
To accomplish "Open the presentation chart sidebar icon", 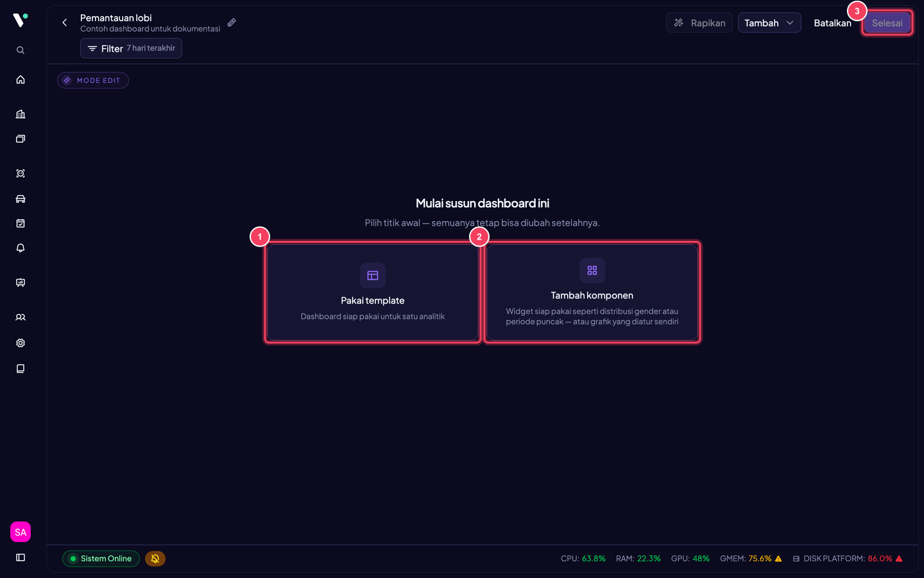I will [x=21, y=283].
